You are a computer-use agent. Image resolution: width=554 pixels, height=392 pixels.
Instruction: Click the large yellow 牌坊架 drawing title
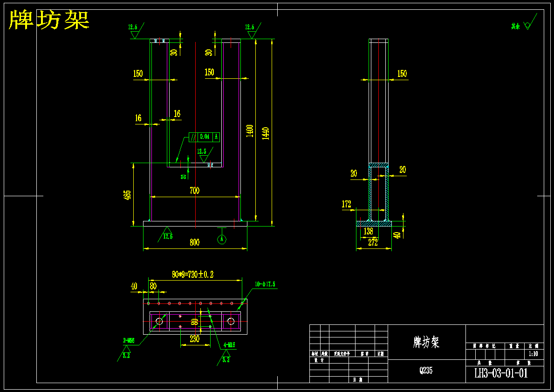pyautogui.click(x=49, y=20)
